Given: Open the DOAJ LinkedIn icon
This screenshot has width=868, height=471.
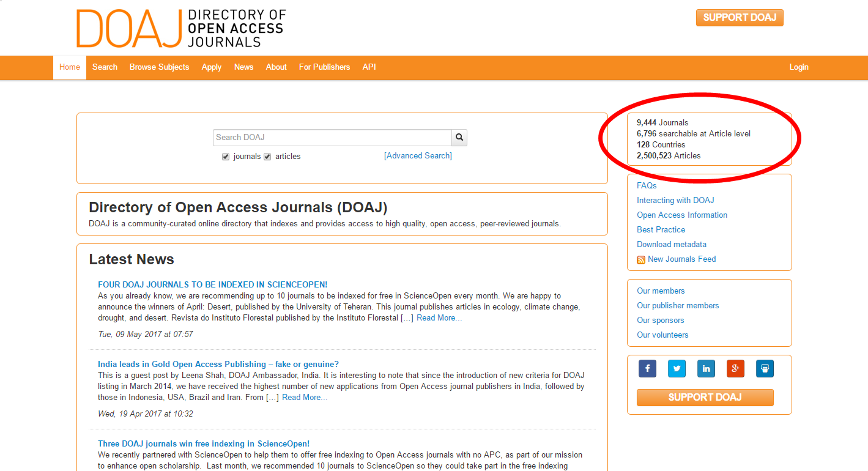Looking at the screenshot, I should click(706, 368).
